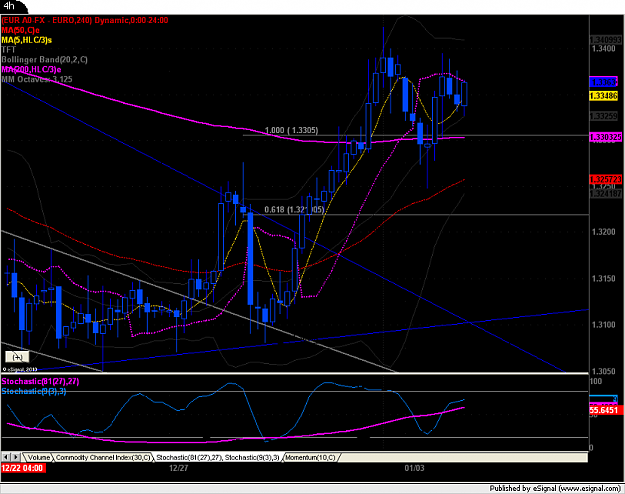Click the Stochastic(81(27),27) legend in lower pane
The height and width of the screenshot is (494, 625).
pyautogui.click(x=40, y=382)
